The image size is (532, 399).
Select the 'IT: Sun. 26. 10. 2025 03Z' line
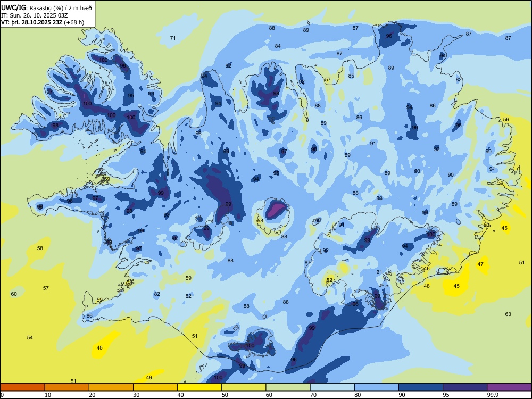[34, 15]
